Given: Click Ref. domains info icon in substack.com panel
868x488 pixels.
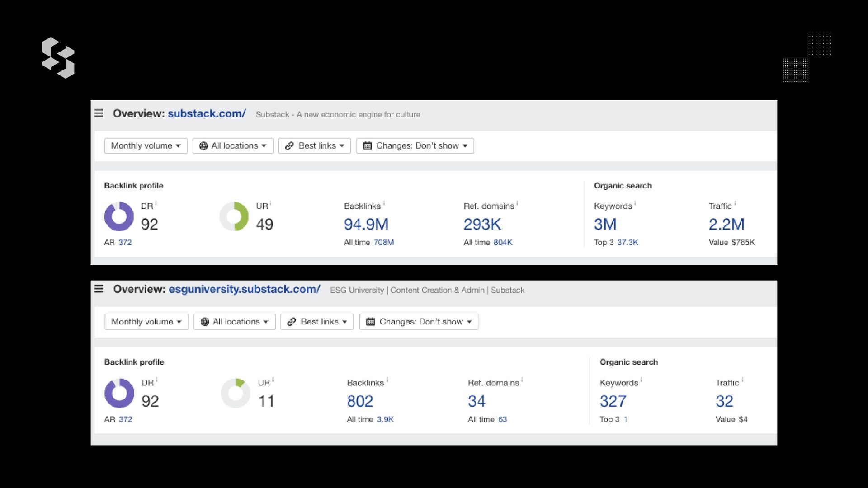Looking at the screenshot, I should click(x=517, y=203).
